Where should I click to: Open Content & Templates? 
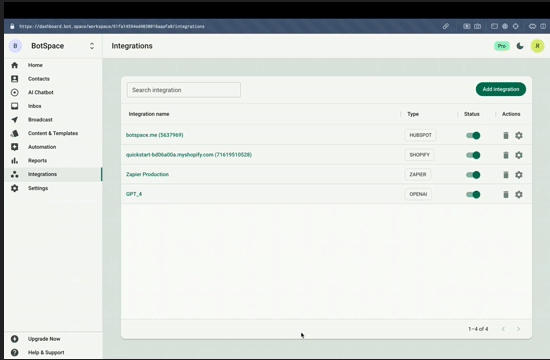point(53,133)
